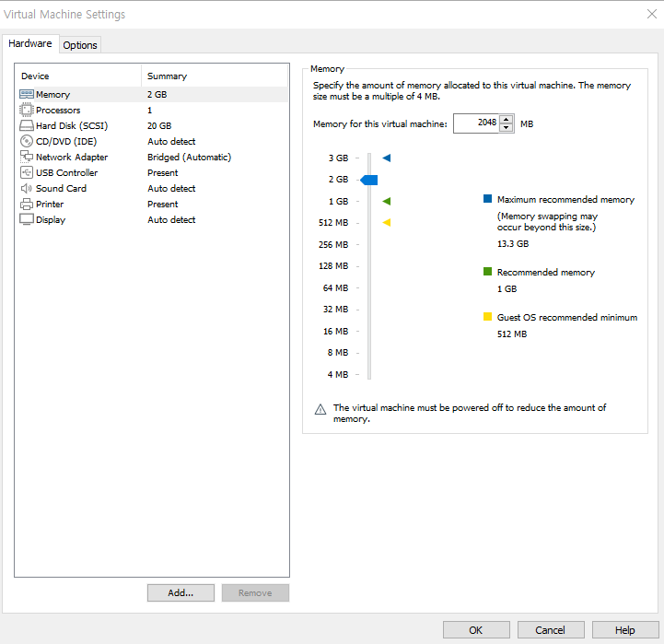Select the Processors chip icon

click(27, 110)
